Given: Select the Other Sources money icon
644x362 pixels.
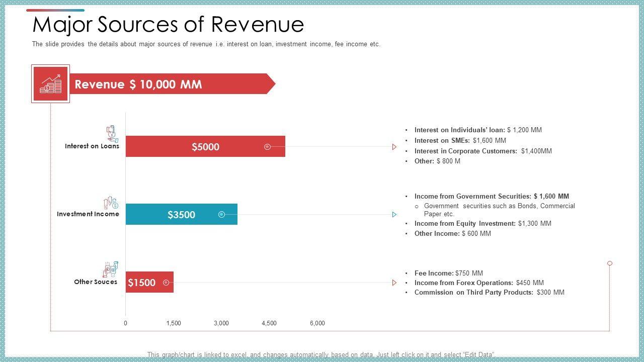Looking at the screenshot, I should (111, 269).
